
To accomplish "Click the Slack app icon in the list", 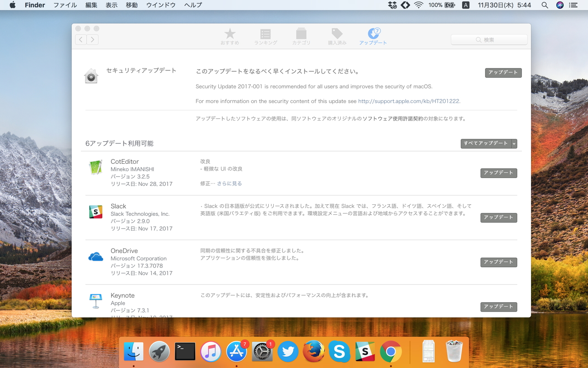I will [95, 211].
